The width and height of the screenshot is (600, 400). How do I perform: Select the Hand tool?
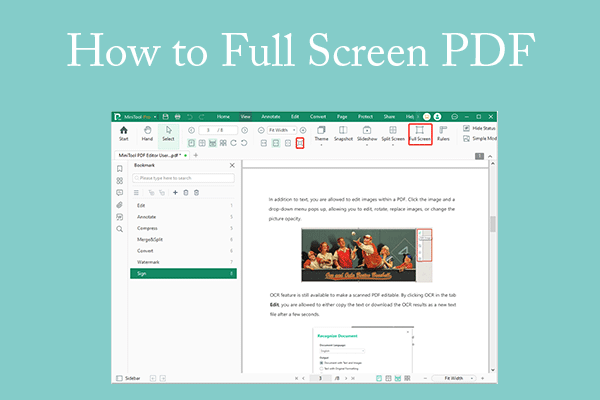pyautogui.click(x=147, y=133)
